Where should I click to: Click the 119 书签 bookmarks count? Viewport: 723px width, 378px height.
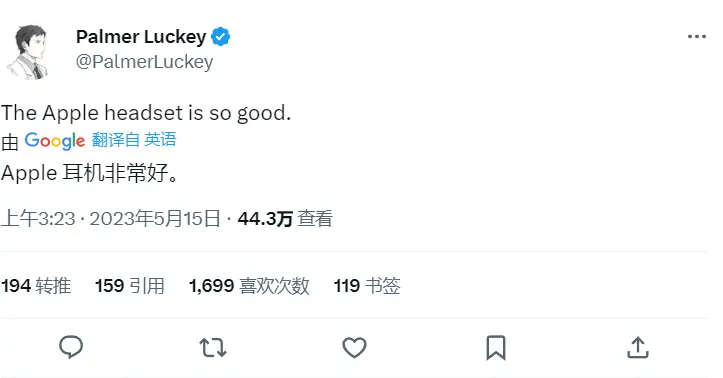367,286
